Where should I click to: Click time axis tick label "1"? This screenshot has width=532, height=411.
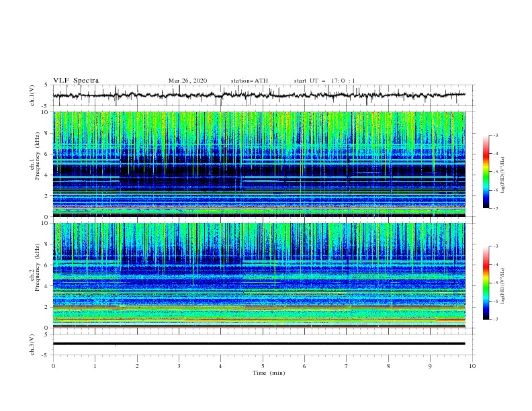[95, 366]
